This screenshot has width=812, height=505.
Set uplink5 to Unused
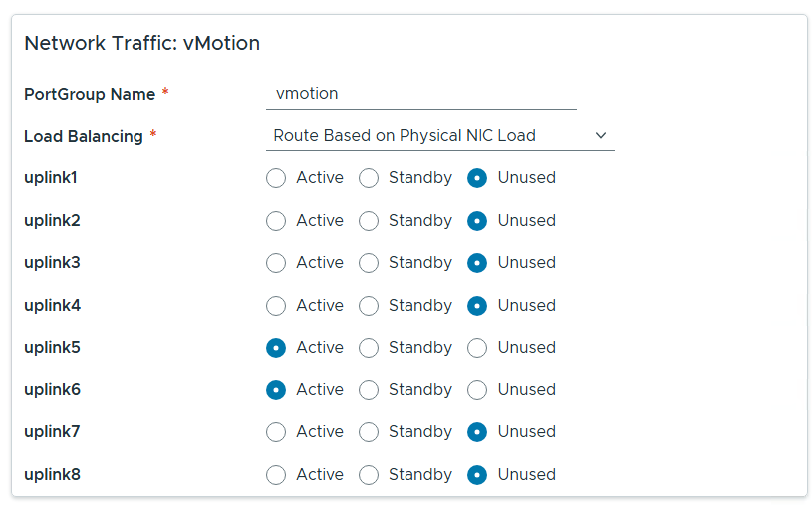point(477,348)
